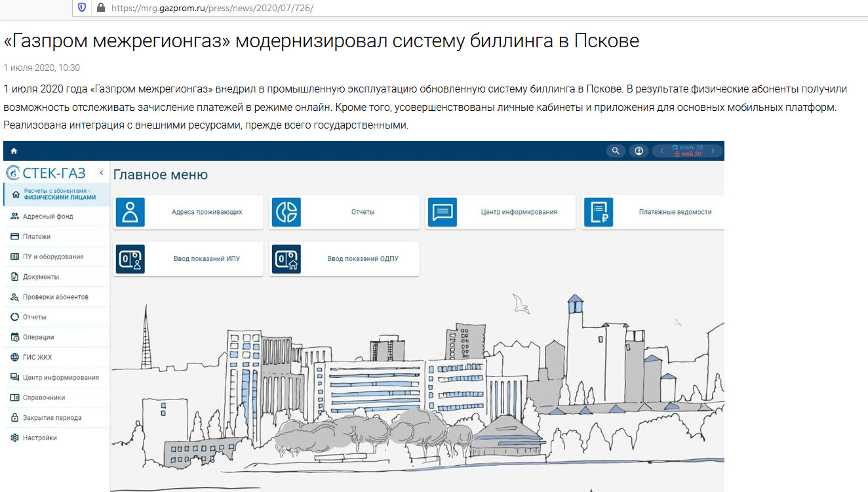Open the Платежные ведомости tile

653,212
